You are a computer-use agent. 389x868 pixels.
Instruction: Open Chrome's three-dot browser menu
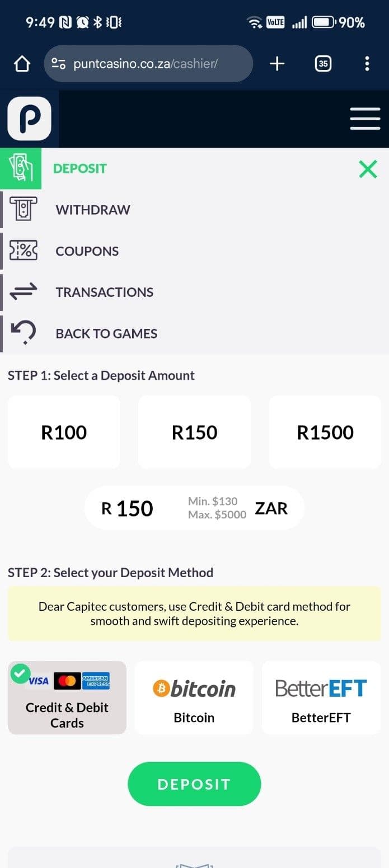point(367,63)
